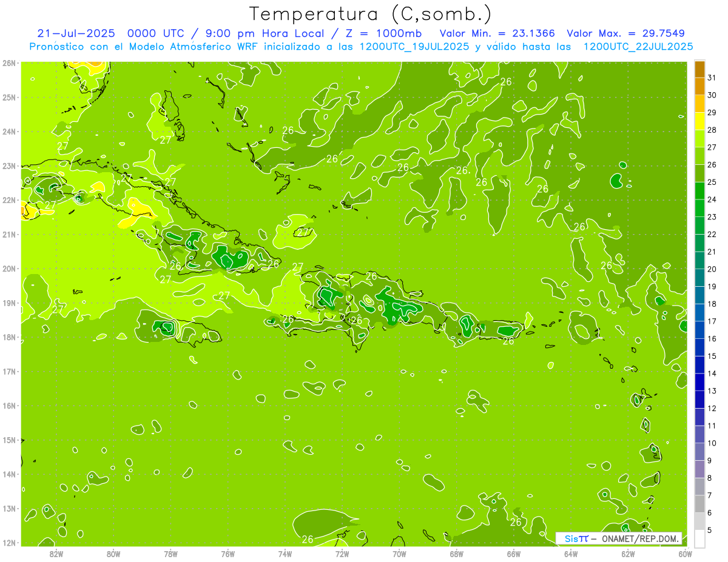728x562 pixels.
Task: Click the '26N' latitude label
Action: tap(8, 63)
